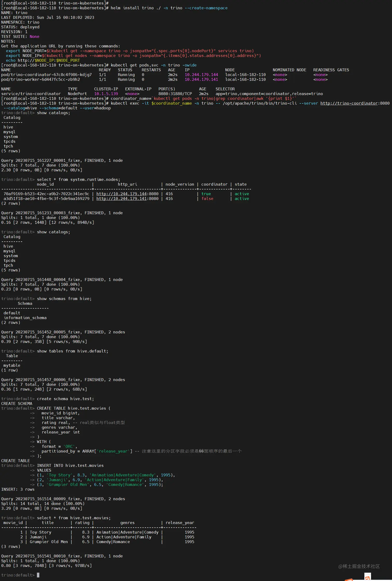Click 'show schemas from hive;' command
392x581 pixels.
(x=64, y=299)
